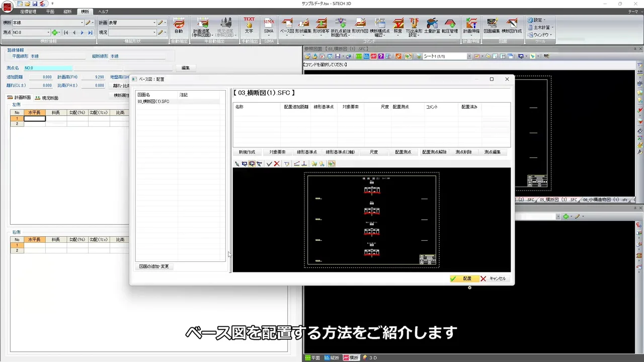Open the 横断 line dropdown
This screenshot has height=362, width=644.
coord(82,23)
